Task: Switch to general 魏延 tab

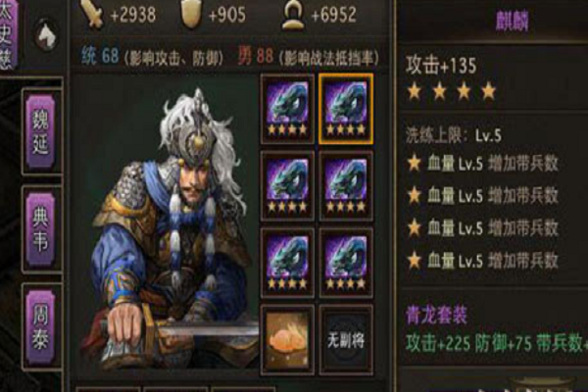Action: 40,131
